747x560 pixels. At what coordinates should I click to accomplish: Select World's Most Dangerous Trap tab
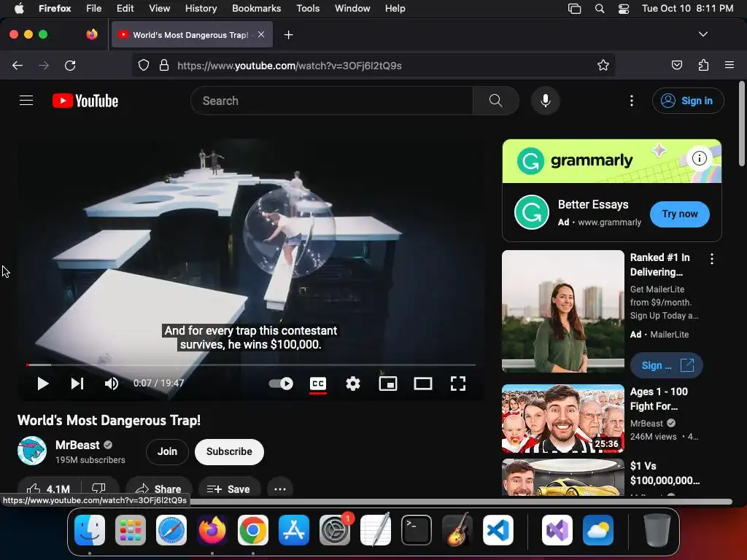[192, 35]
